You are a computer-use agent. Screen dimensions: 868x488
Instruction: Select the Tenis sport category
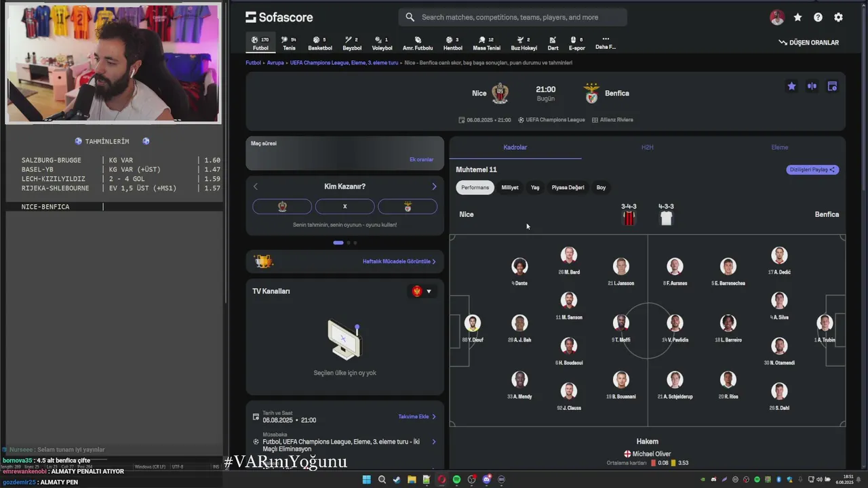pos(289,43)
